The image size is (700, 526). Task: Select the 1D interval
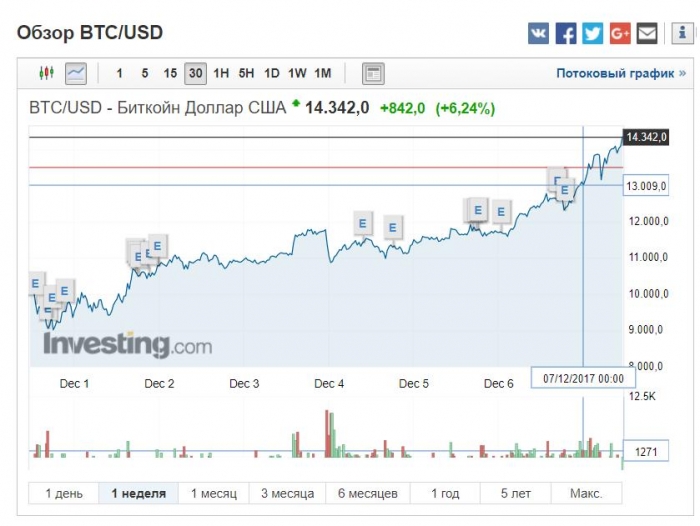point(271,73)
